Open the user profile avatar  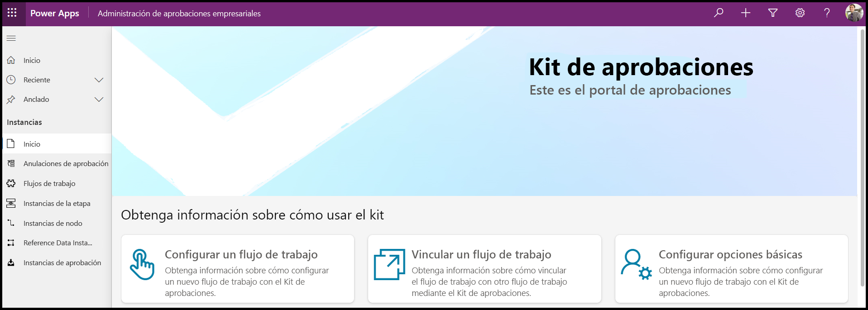(x=854, y=13)
